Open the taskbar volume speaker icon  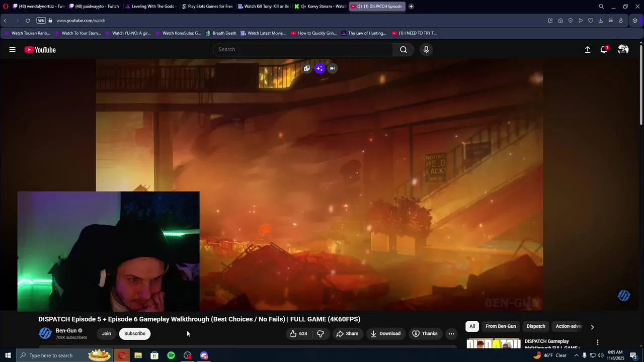pyautogui.click(x=601, y=355)
